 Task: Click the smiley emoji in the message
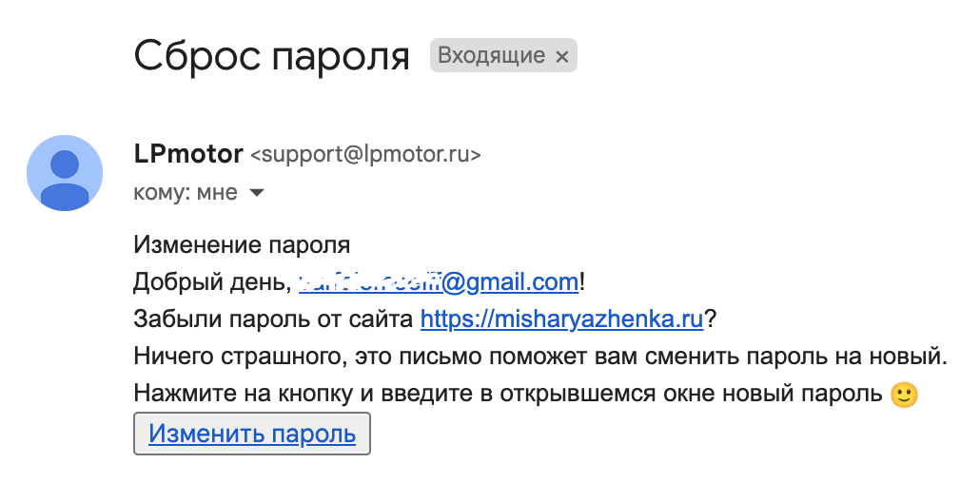(x=904, y=395)
